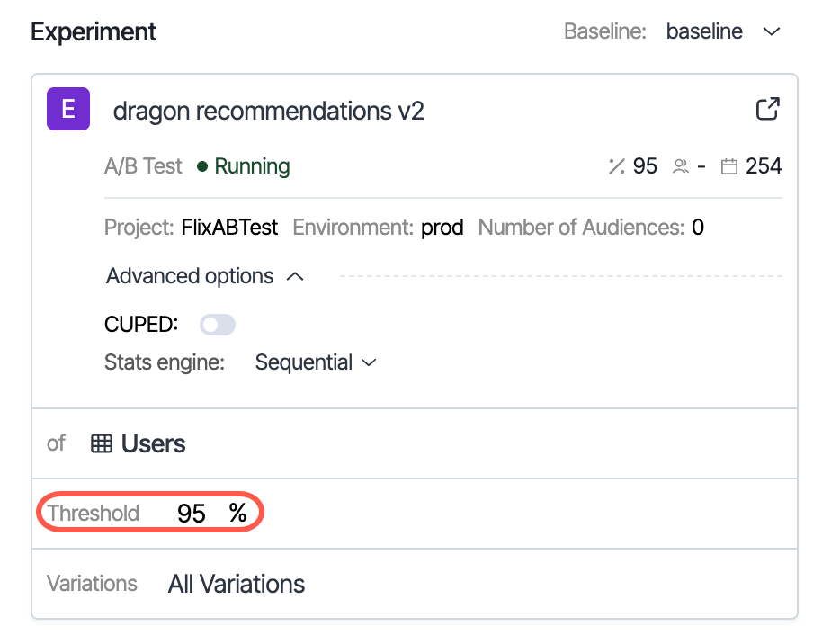Select All Variations option
The height and width of the screenshot is (644, 840).
[x=237, y=584]
